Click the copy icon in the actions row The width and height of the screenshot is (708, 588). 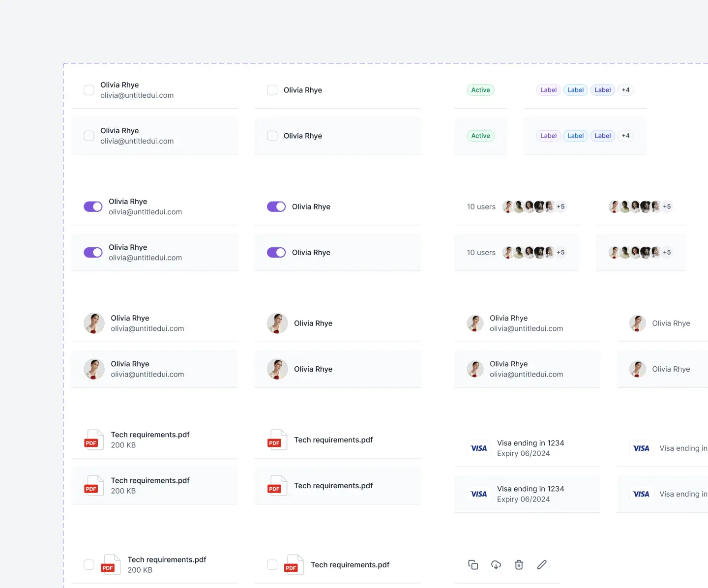tap(473, 564)
